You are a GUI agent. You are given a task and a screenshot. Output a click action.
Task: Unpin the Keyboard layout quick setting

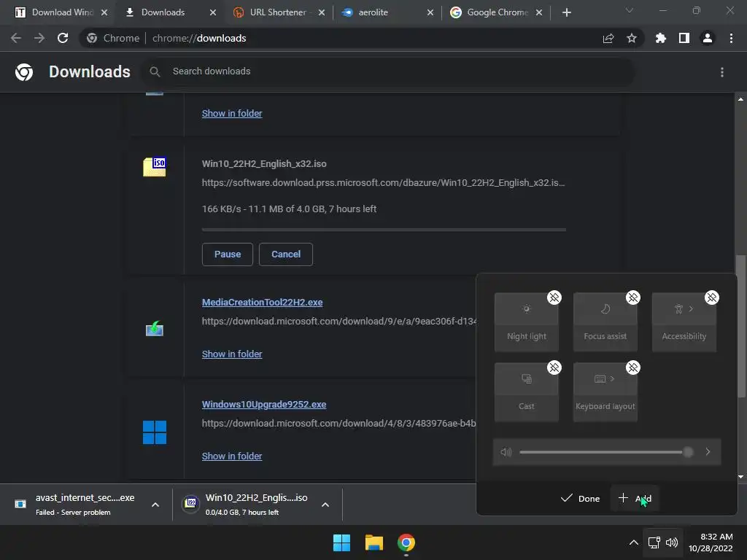632,367
